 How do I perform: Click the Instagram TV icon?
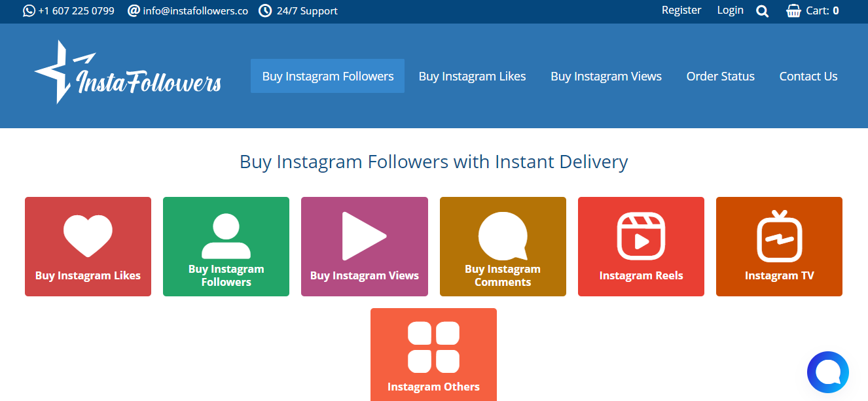pos(779,236)
